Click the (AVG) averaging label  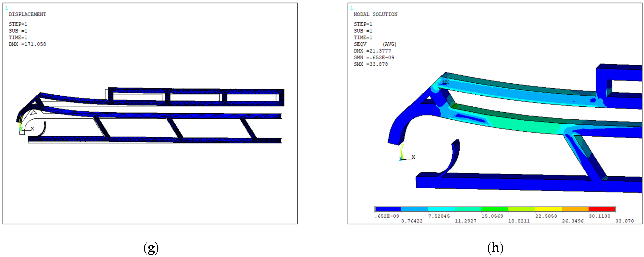click(389, 44)
